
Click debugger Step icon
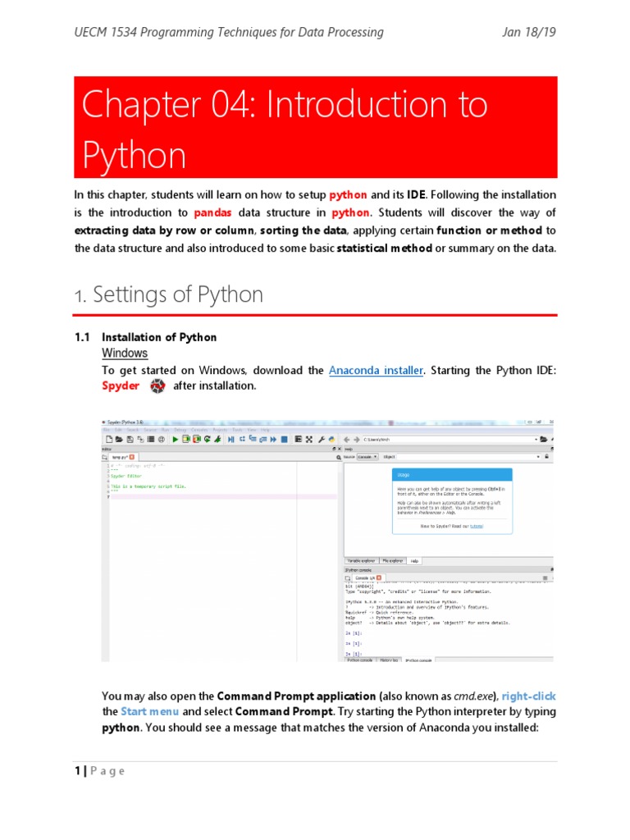coord(242,439)
